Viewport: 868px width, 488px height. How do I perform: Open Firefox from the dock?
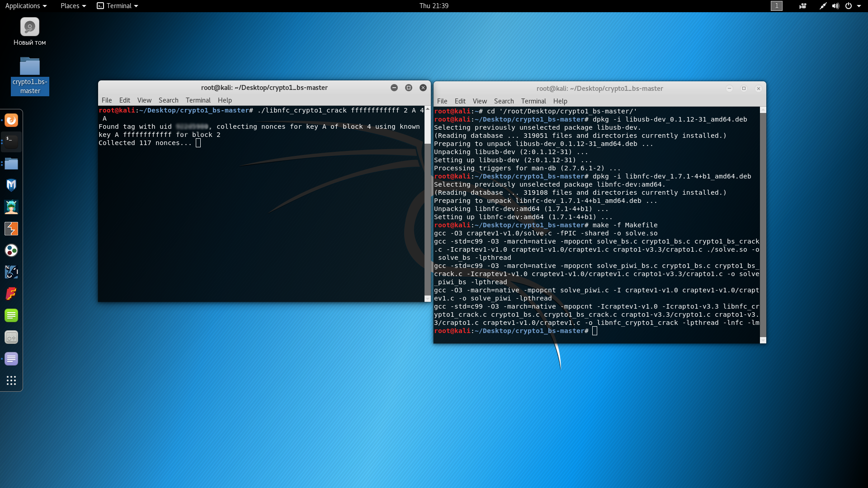click(x=11, y=120)
